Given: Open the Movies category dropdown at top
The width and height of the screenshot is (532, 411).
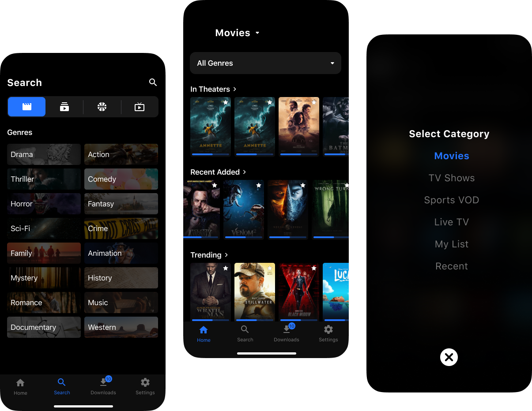Looking at the screenshot, I should [238, 33].
